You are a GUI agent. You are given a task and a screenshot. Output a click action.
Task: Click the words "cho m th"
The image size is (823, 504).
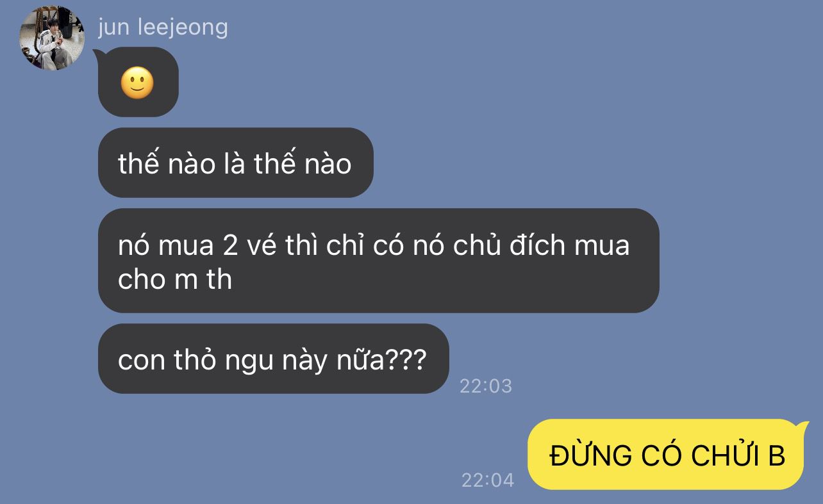(175, 280)
